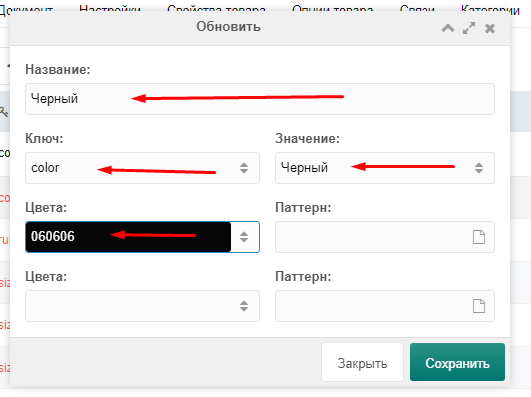Click the Название input field
Viewport: 531px width, 397px height.
coord(260,99)
